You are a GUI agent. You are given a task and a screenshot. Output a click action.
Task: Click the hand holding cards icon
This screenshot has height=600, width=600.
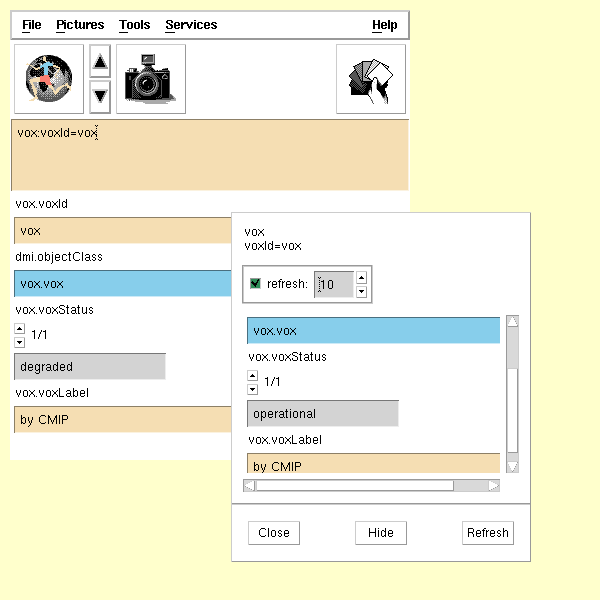tap(371, 79)
